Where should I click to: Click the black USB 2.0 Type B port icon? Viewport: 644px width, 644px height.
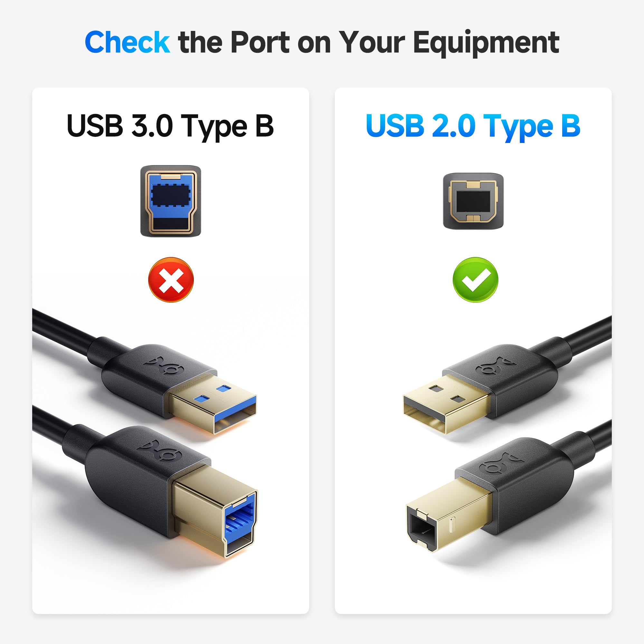[x=473, y=201]
